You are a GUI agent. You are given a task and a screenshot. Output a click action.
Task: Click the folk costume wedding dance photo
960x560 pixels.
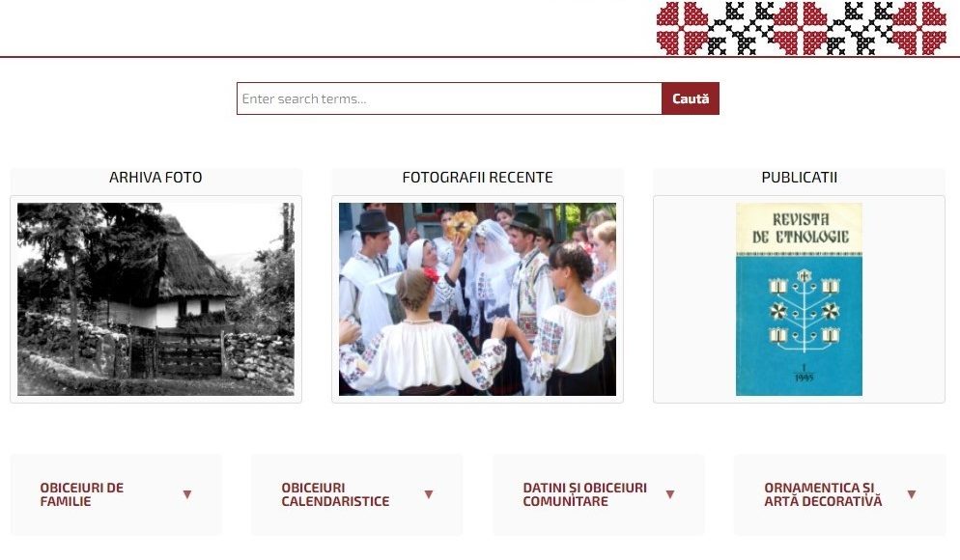click(477, 299)
